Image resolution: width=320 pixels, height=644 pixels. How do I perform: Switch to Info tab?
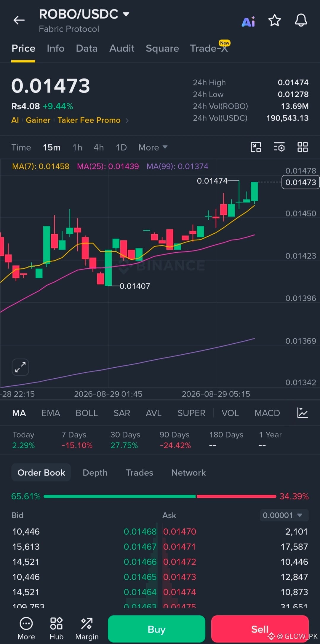coord(56,48)
